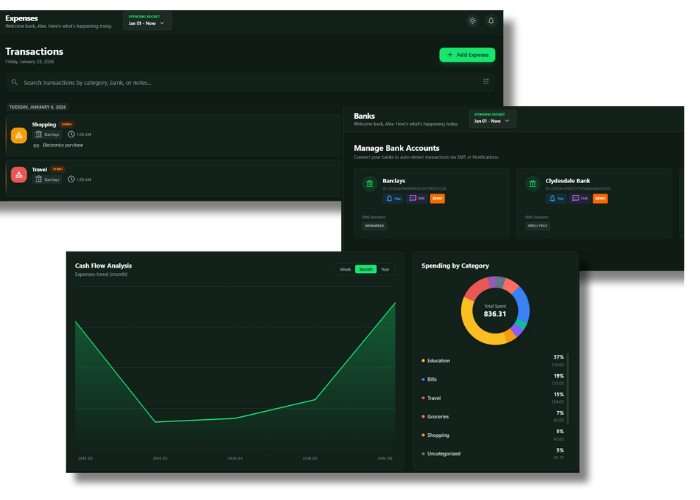Viewport: 700px width, 500px height.
Task: Toggle the SMS badge for Barclays
Action: coord(417,199)
